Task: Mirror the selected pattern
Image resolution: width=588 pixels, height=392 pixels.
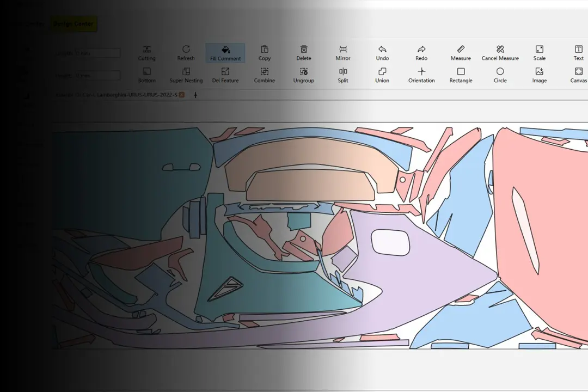Action: pyautogui.click(x=343, y=53)
